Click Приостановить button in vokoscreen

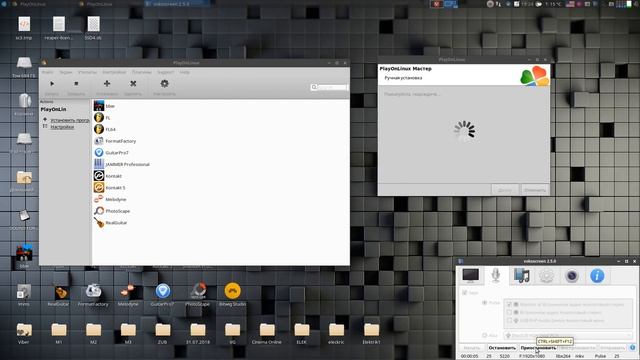[538, 348]
